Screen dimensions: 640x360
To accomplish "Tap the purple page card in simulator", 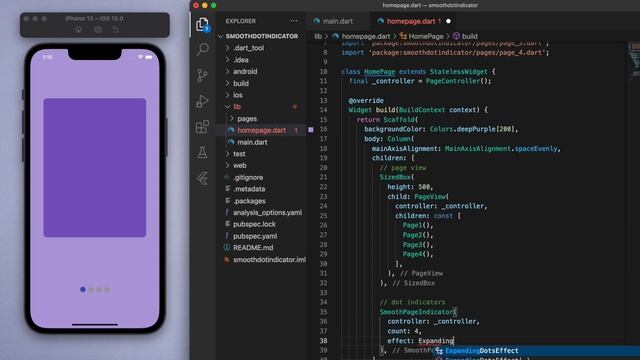I will 95,167.
